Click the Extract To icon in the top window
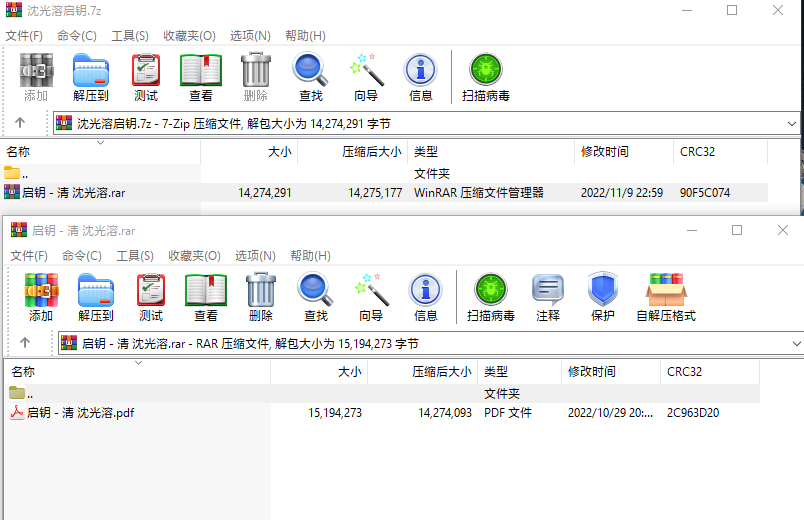804x520 pixels. point(90,78)
